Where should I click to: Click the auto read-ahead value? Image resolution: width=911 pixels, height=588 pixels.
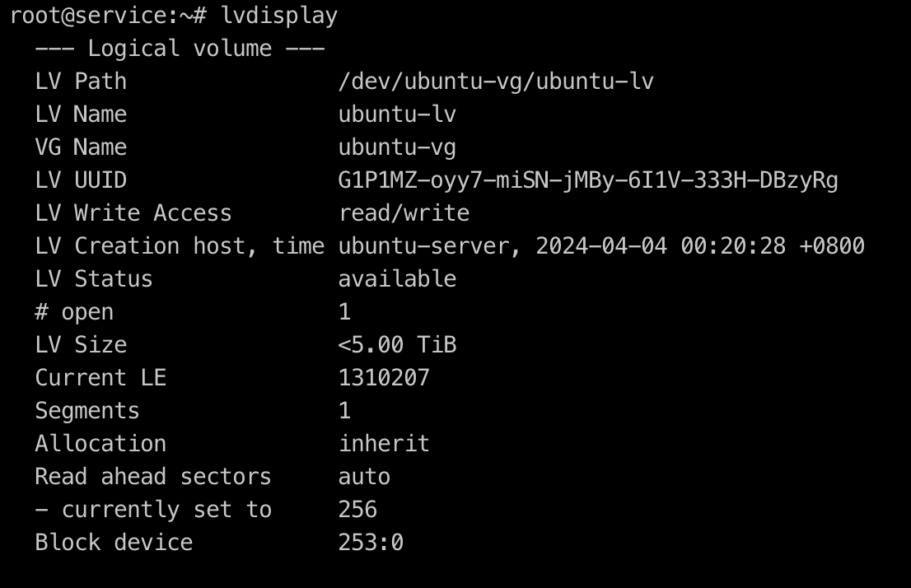(x=364, y=477)
